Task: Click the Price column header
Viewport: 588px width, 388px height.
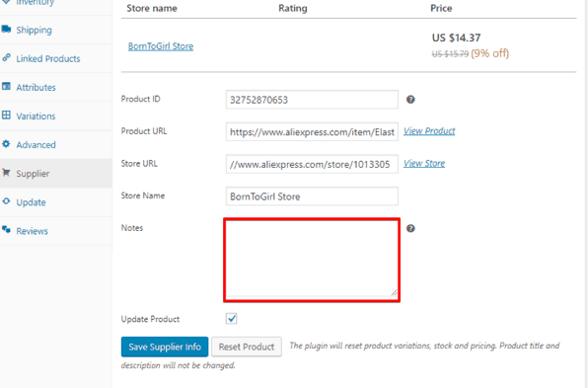Action: point(441,8)
